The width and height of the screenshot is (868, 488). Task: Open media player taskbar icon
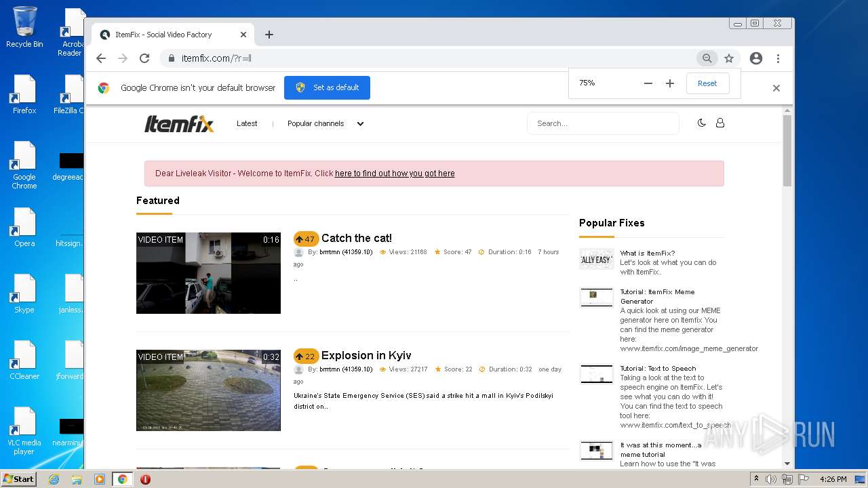(x=100, y=479)
